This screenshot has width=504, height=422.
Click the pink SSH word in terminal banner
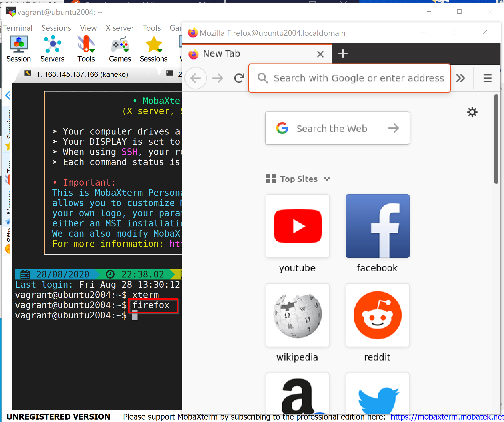coord(129,152)
